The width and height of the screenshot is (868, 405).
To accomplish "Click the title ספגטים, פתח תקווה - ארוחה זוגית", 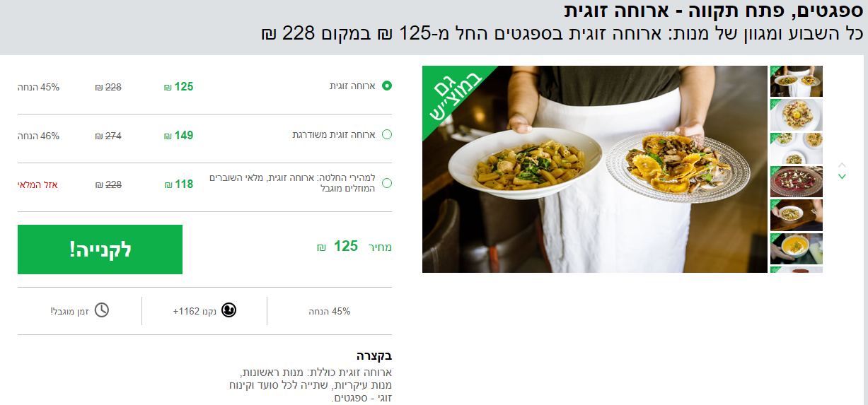I will (714, 11).
